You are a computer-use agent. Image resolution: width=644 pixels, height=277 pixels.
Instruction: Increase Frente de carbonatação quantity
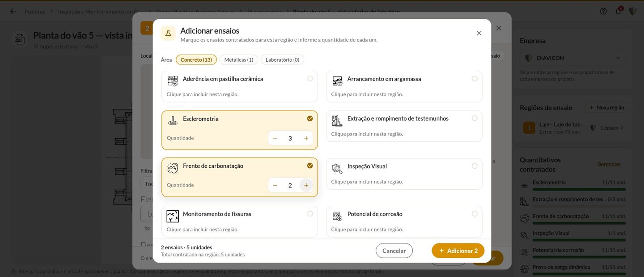(306, 185)
